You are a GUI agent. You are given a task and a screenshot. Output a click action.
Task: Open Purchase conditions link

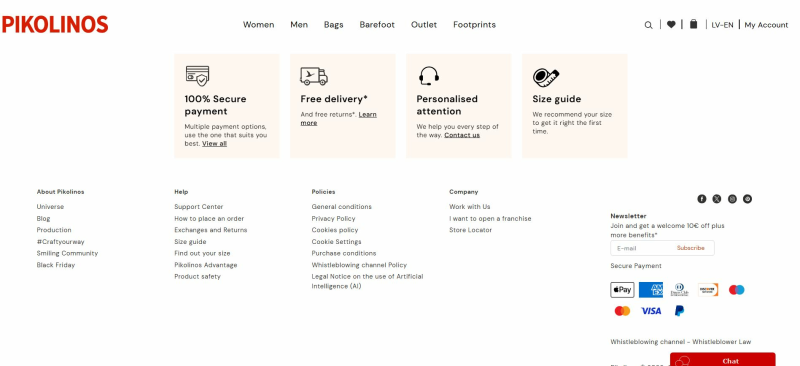coord(344,253)
